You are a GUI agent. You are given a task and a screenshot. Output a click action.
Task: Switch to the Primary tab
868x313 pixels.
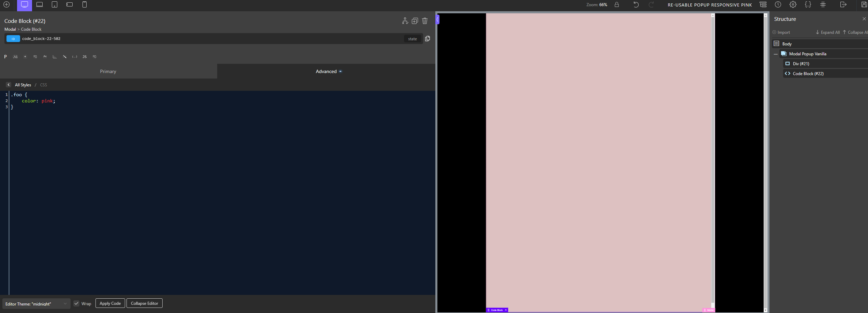click(x=108, y=71)
